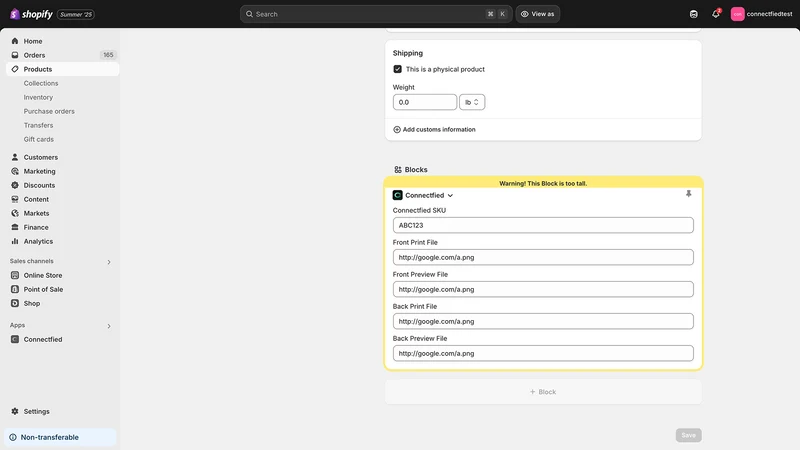800x450 pixels.
Task: Click the add Block button
Action: [543, 392]
